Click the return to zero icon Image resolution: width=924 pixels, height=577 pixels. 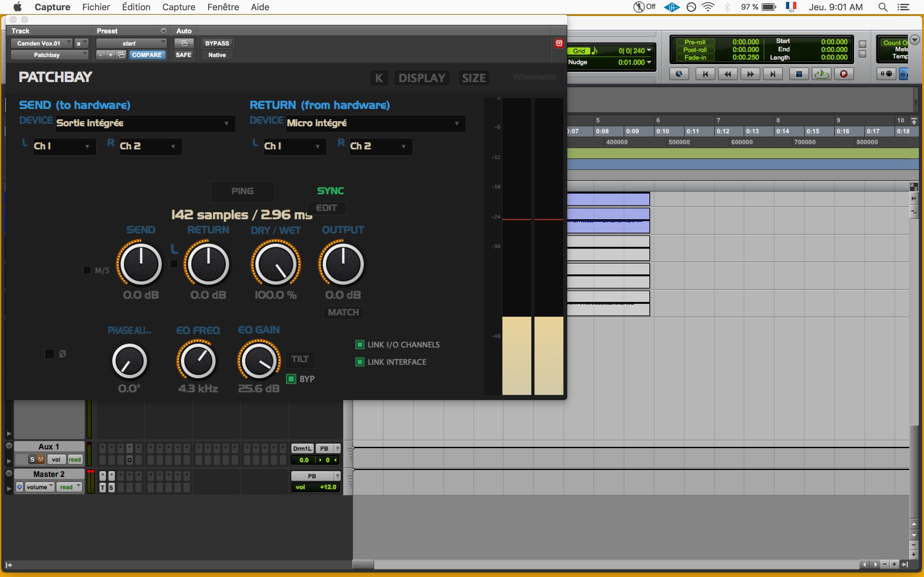tap(705, 74)
